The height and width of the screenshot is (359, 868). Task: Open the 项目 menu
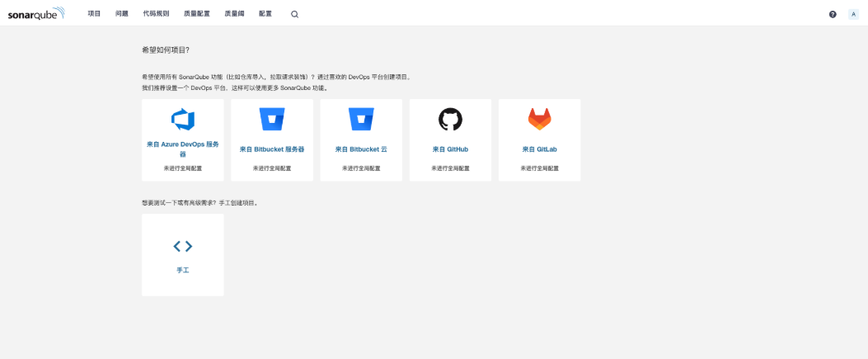tap(94, 14)
